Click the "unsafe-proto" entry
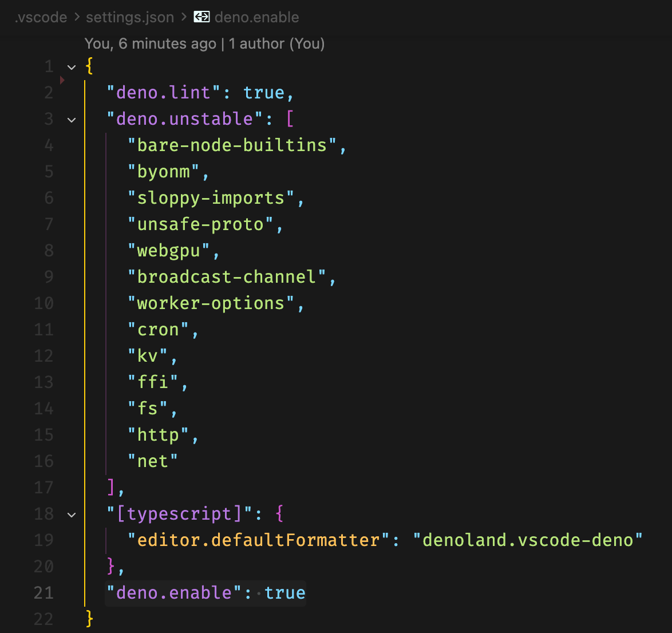This screenshot has width=672, height=633. point(200,224)
